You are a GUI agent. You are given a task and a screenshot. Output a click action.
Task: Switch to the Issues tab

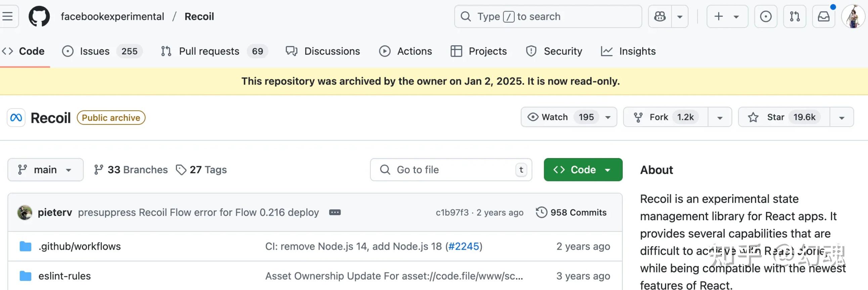[94, 51]
